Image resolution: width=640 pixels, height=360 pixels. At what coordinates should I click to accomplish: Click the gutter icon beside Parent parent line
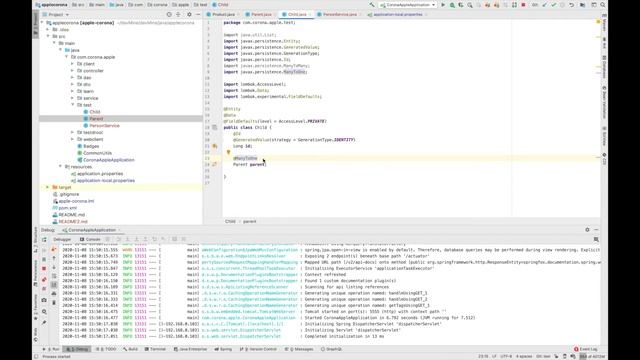(x=214, y=164)
